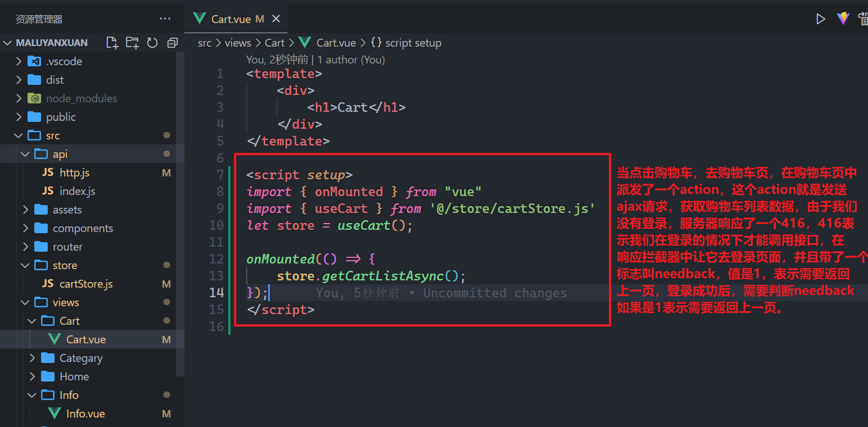Click breadcrumb segment 'Cart.vue'

tap(336, 43)
